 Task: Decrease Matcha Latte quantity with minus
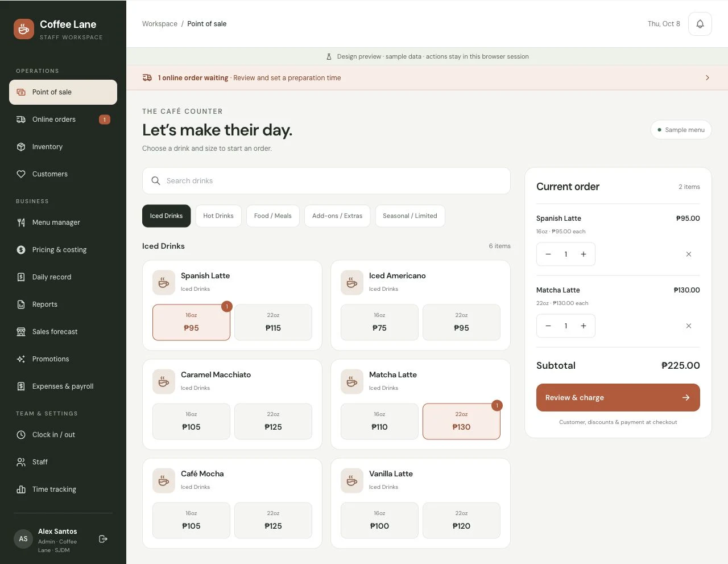tap(548, 326)
